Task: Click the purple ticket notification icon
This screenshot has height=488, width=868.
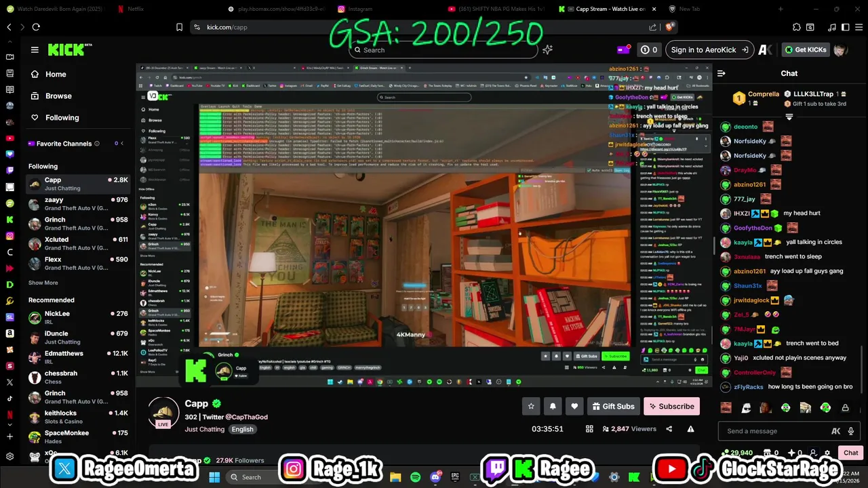Action: pos(623,49)
